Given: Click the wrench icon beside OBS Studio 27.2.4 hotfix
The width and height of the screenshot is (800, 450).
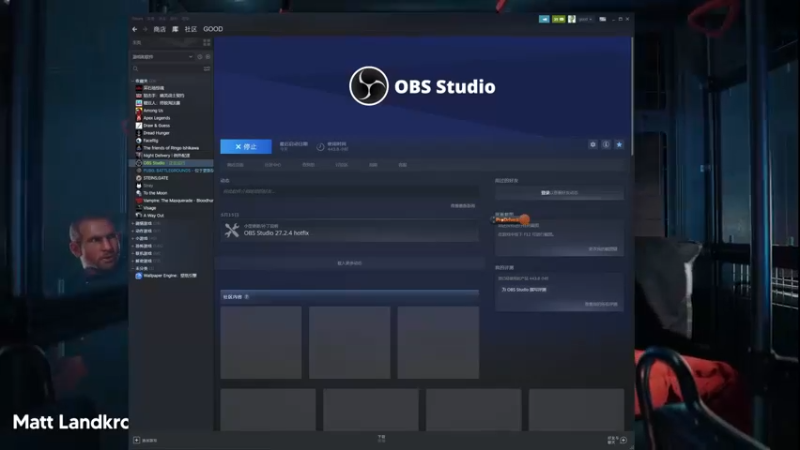Looking at the screenshot, I should pos(232,231).
